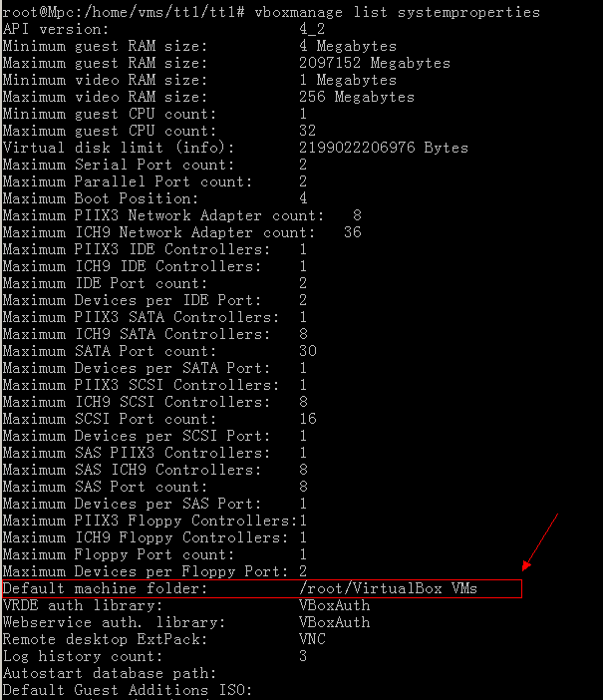The image size is (603, 700).
Task: Click the Maximum guest RAM size line
Action: pos(226,63)
